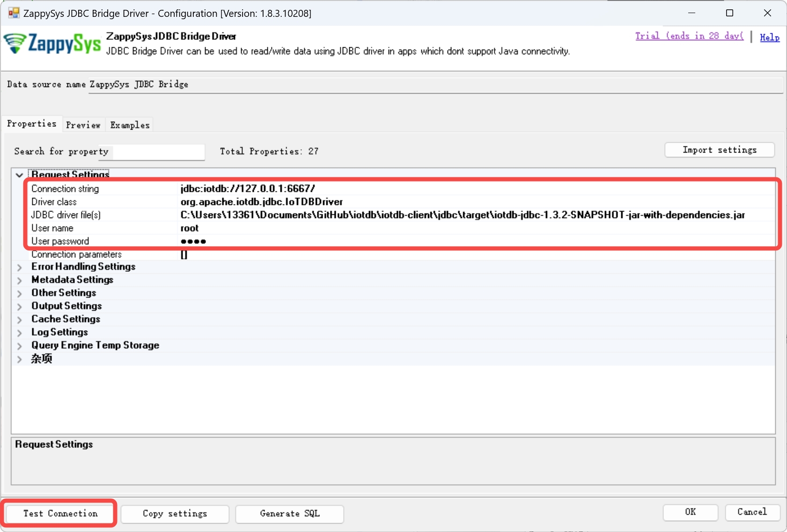Expand the Output Settings group

19,306
